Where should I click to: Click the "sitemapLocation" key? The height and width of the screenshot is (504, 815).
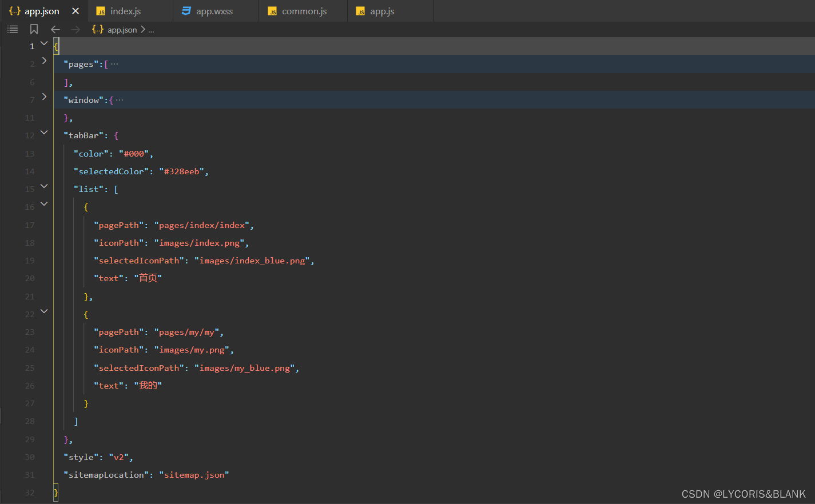tap(106, 475)
